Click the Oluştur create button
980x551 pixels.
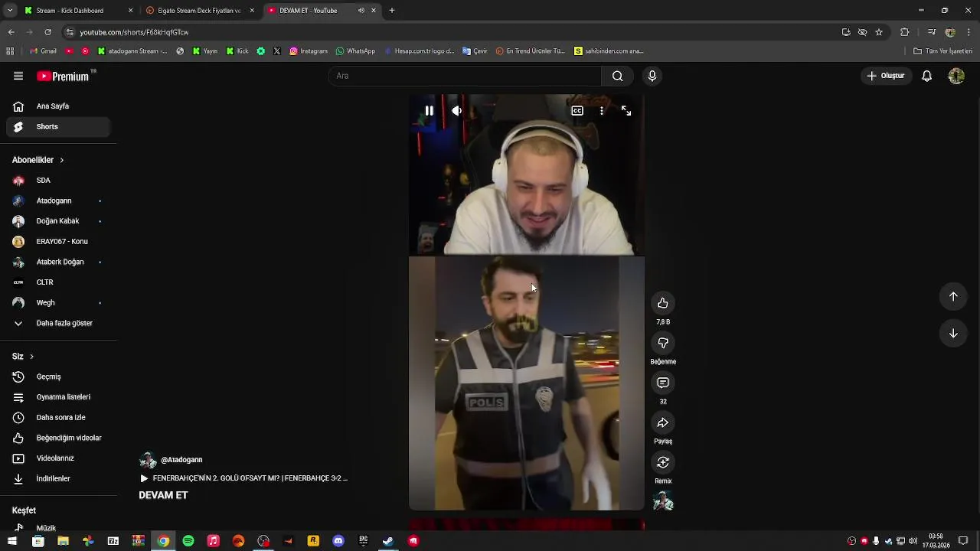point(886,76)
